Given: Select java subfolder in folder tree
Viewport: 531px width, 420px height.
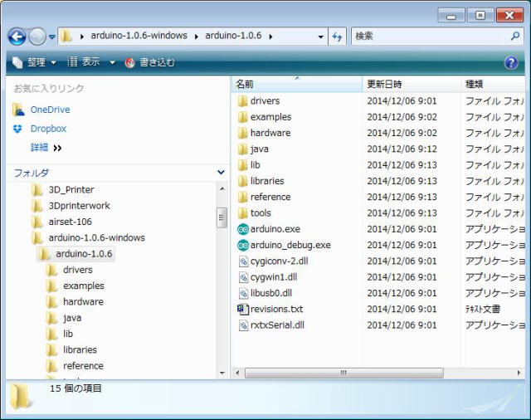Looking at the screenshot, I should 72,318.
